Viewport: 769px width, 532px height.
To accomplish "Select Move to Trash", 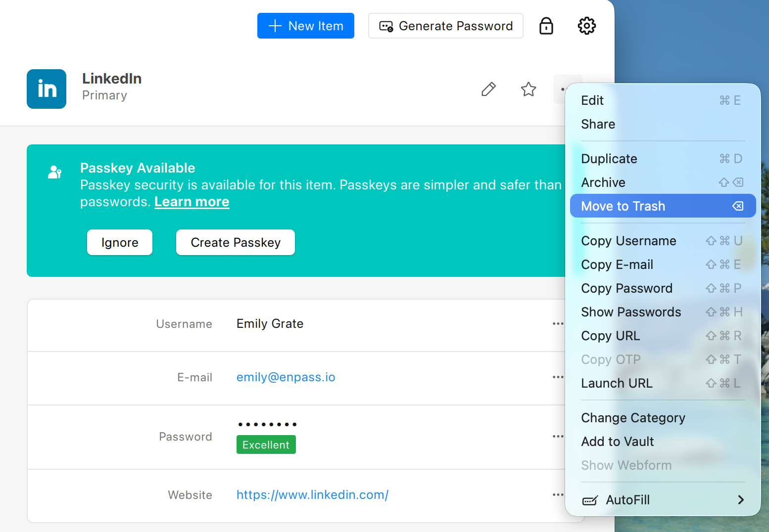I will click(x=663, y=206).
